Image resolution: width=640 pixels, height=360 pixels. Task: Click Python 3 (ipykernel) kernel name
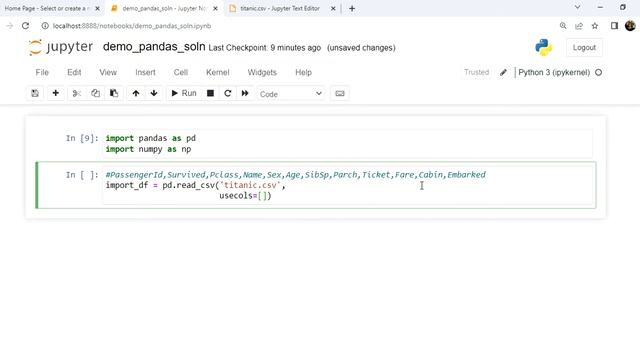pyautogui.click(x=554, y=72)
